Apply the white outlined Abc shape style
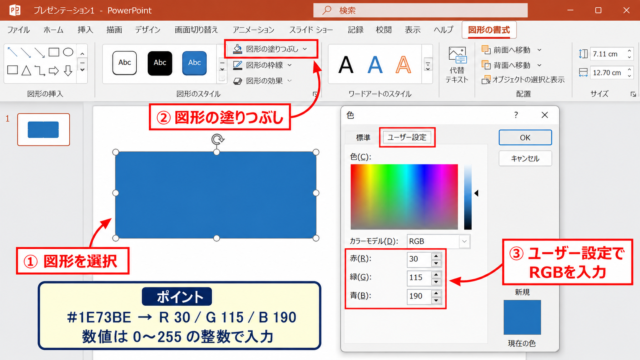 [124, 63]
